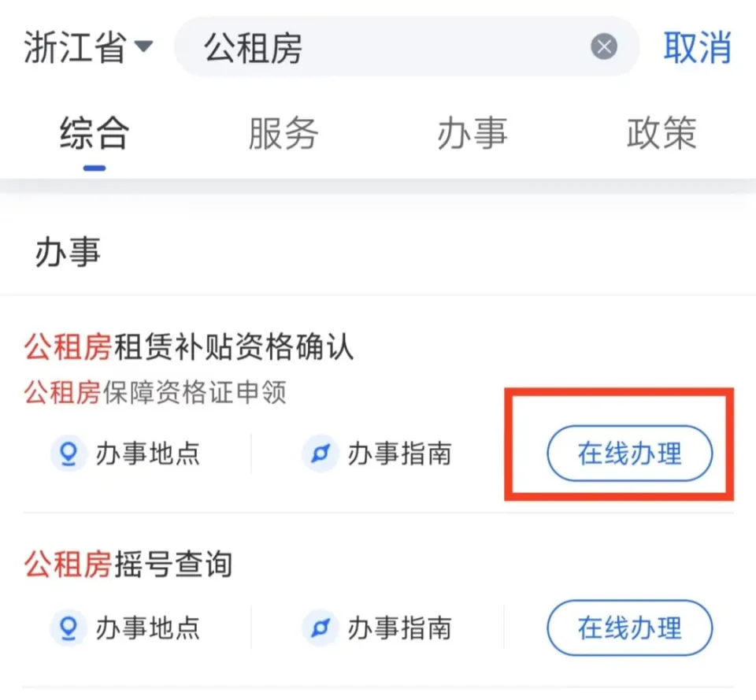Tap the compass guide icon for 公租房租赁补贴资格确认
The image size is (756, 700).
point(319,454)
